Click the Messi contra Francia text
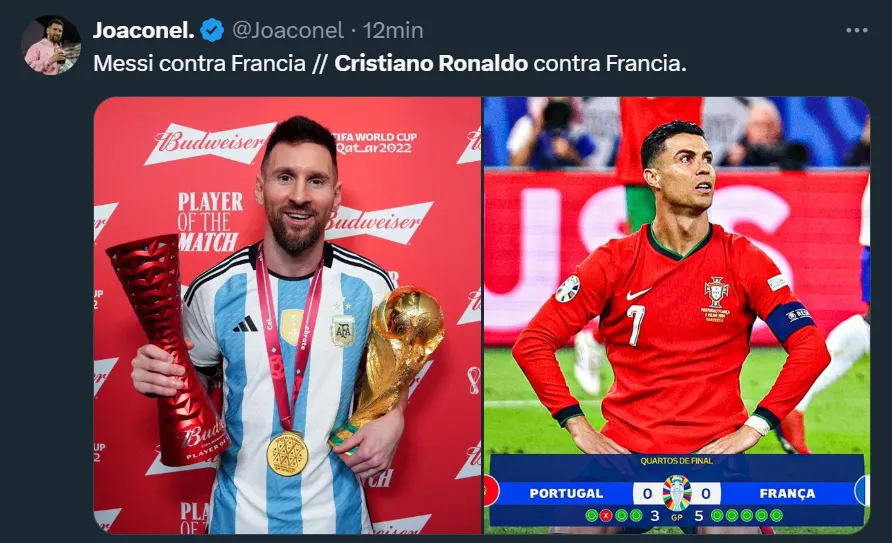Viewport: 892px width, 543px height. pos(199,63)
